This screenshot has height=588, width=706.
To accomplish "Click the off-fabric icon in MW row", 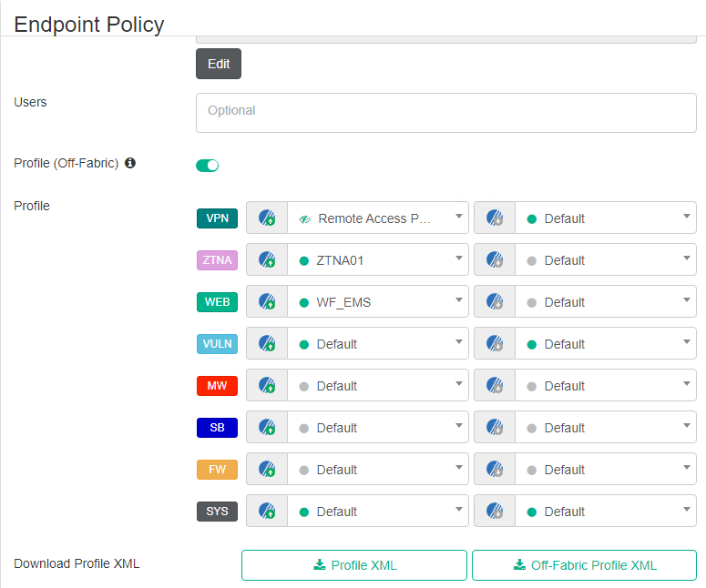I will [495, 385].
